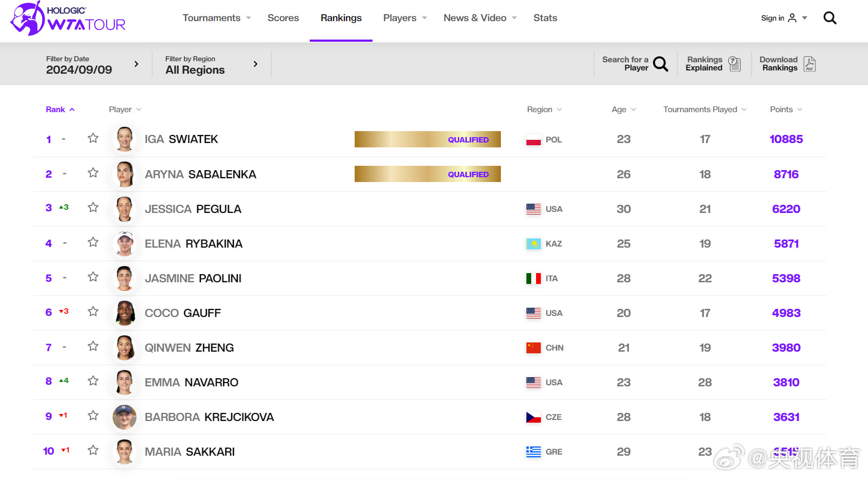
Task: Open Jessica Pegula's name link
Action: pyautogui.click(x=193, y=209)
